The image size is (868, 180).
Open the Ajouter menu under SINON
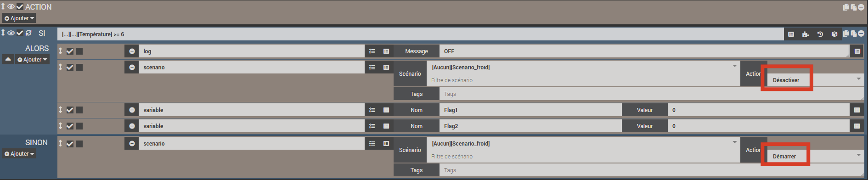19,154
